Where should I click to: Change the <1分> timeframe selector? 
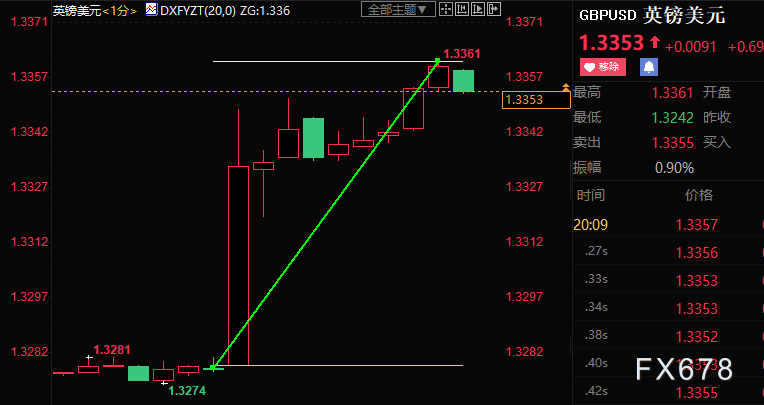tap(119, 10)
